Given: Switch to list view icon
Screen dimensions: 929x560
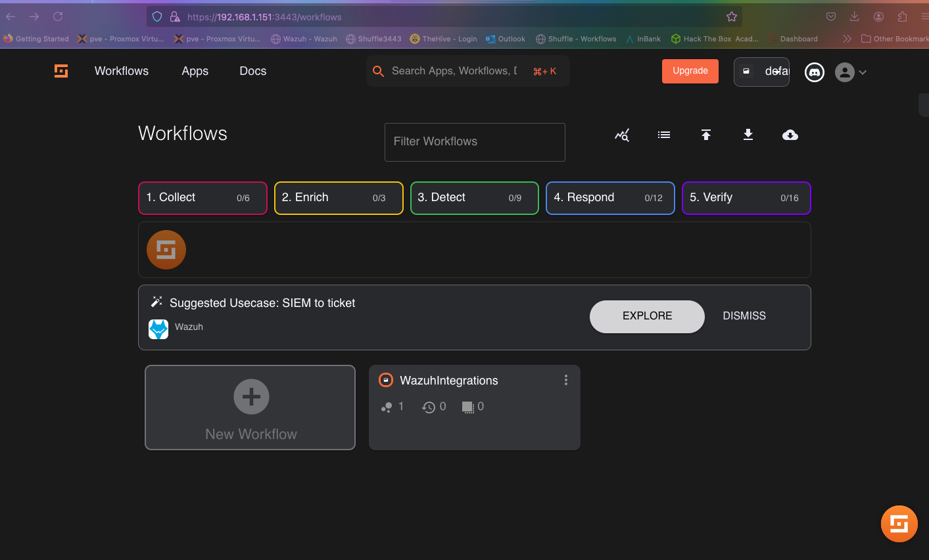Looking at the screenshot, I should 664,135.
